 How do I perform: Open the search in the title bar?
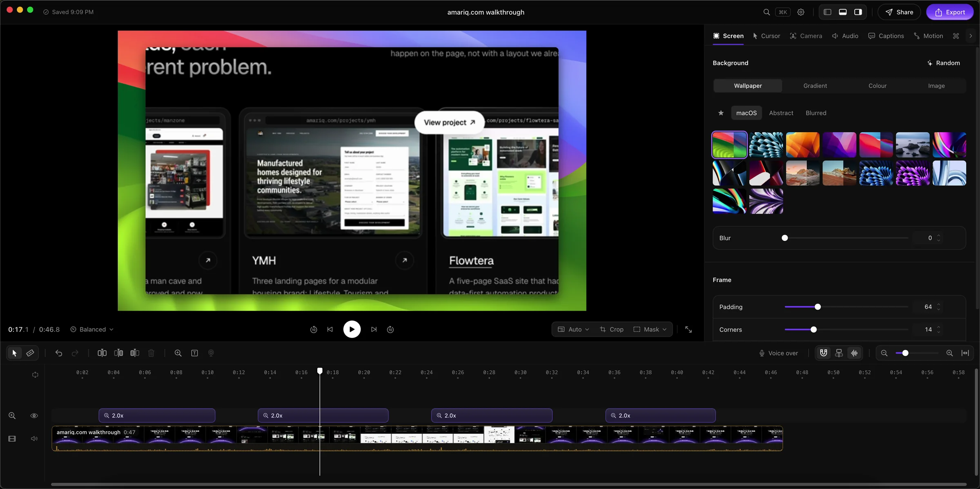coord(766,12)
